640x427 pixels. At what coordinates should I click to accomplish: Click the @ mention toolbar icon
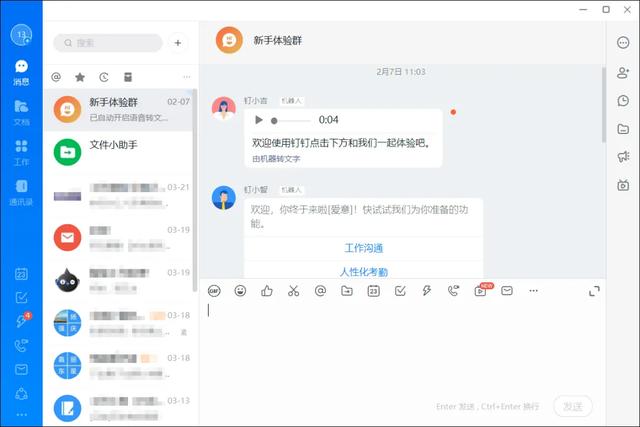coord(320,291)
